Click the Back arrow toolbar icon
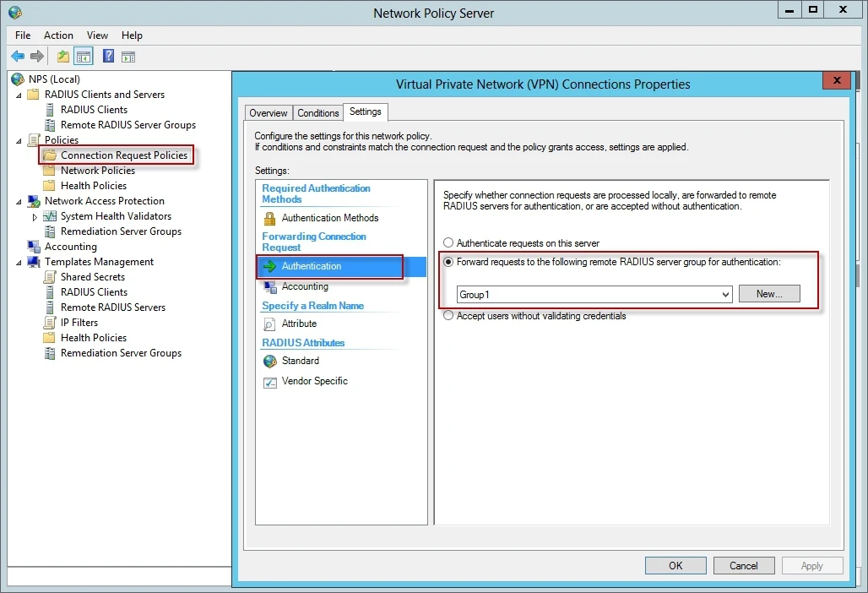 [18, 57]
